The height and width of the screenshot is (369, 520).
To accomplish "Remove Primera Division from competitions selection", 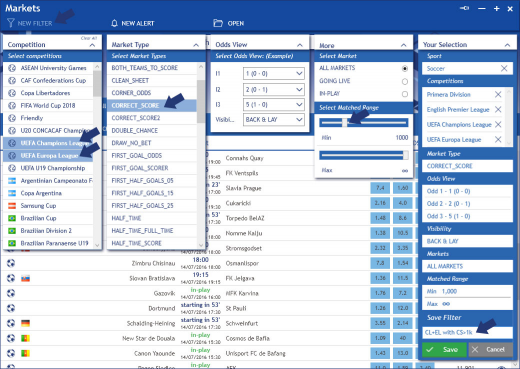I will pos(498,94).
